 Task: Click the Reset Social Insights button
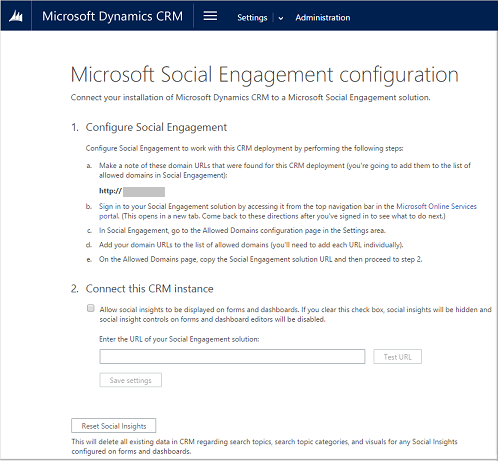point(114,426)
